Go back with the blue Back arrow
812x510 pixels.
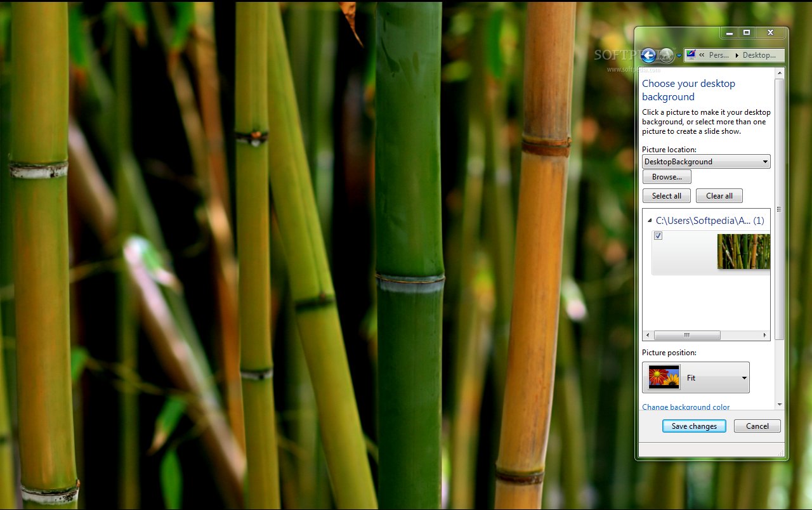648,55
